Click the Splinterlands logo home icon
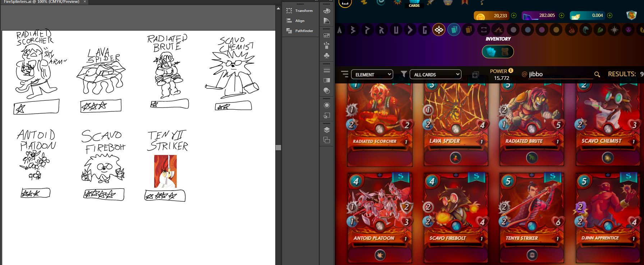This screenshot has width=644, height=265. tap(345, 3)
